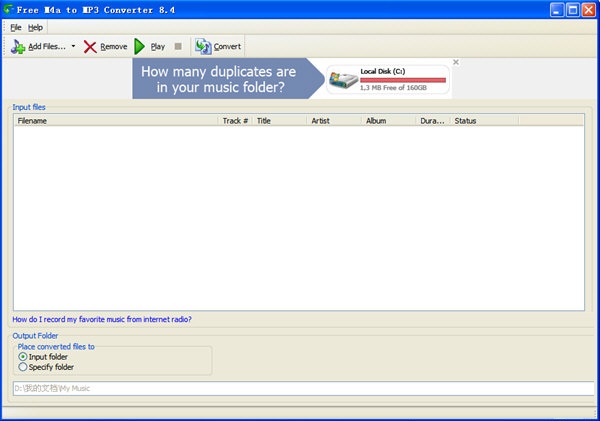Sort list by Title column header
Image resolution: width=600 pixels, height=421 pixels.
tap(279, 121)
